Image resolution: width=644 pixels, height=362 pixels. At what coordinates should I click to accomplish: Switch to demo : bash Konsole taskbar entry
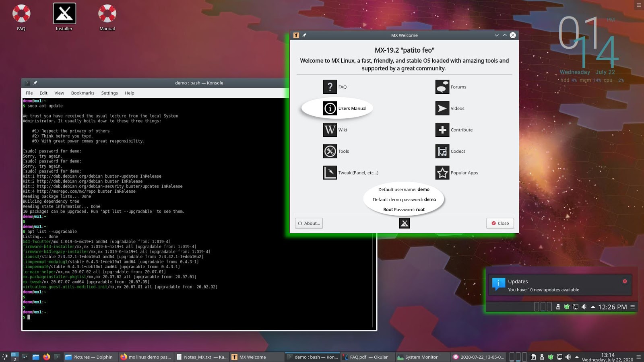[312, 357]
